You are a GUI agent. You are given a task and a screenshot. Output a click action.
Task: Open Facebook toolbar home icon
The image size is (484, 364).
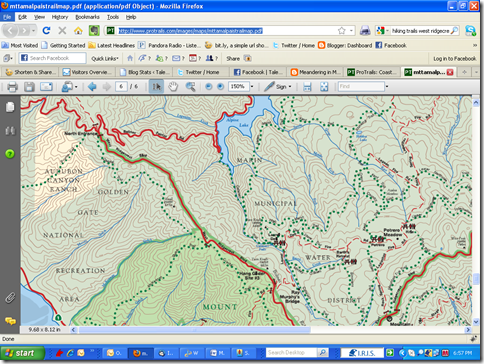[x=130, y=58]
